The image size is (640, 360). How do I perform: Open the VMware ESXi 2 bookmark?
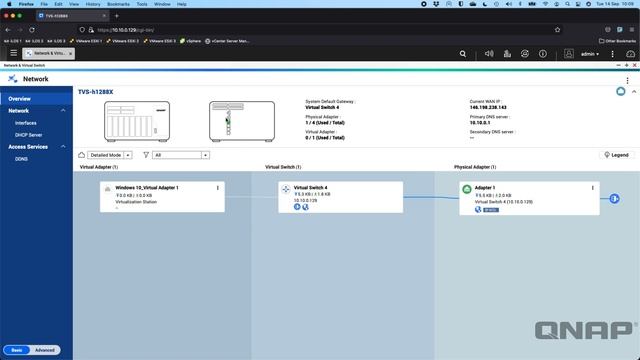(x=122, y=41)
